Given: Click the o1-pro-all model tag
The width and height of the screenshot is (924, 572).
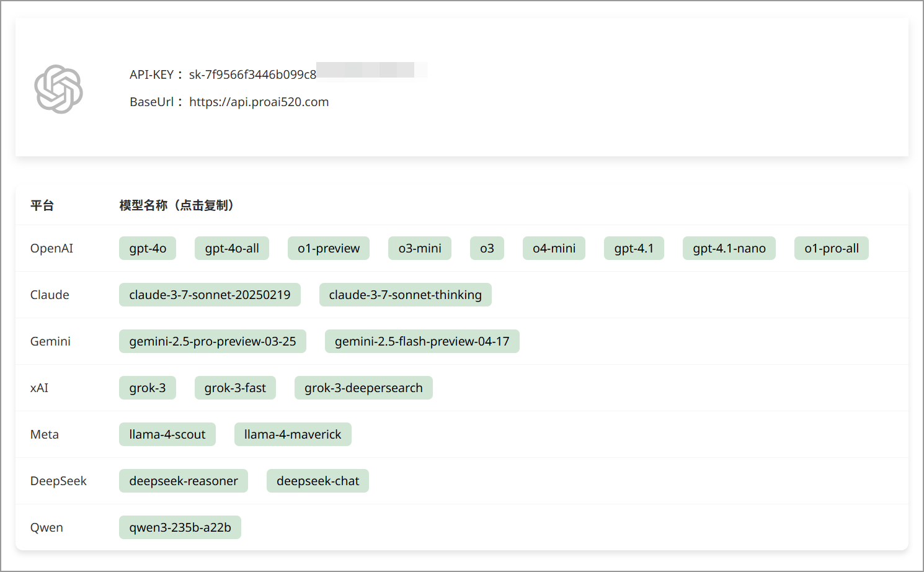Looking at the screenshot, I should pyautogui.click(x=832, y=248).
